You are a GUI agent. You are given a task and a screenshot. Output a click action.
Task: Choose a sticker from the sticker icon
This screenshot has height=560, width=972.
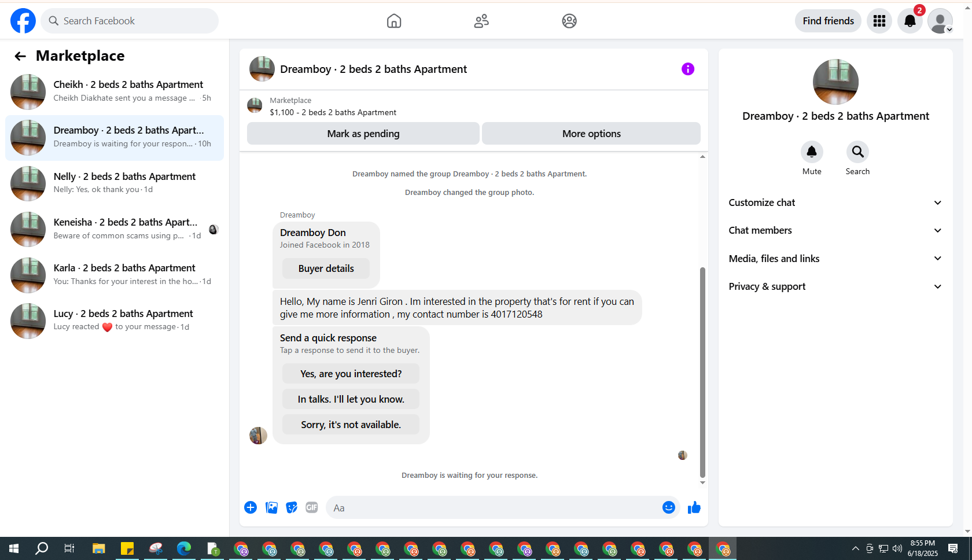pyautogui.click(x=292, y=507)
